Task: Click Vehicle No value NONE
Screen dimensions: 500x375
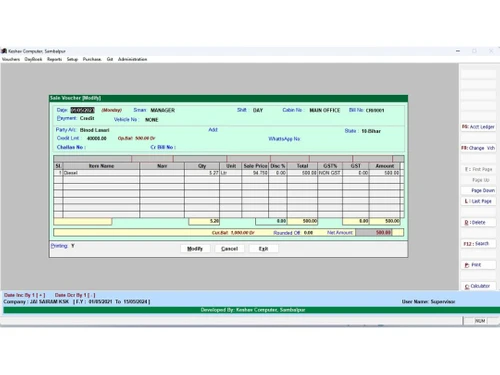Action: pos(151,120)
